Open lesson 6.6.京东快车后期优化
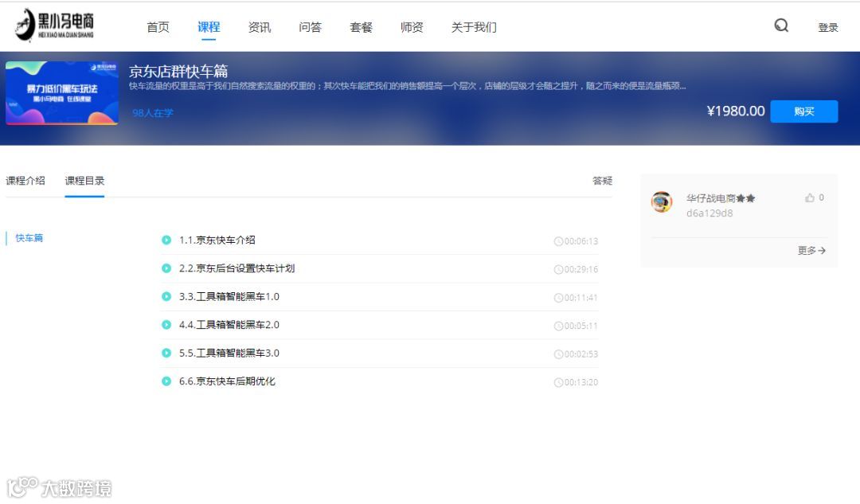 click(227, 381)
